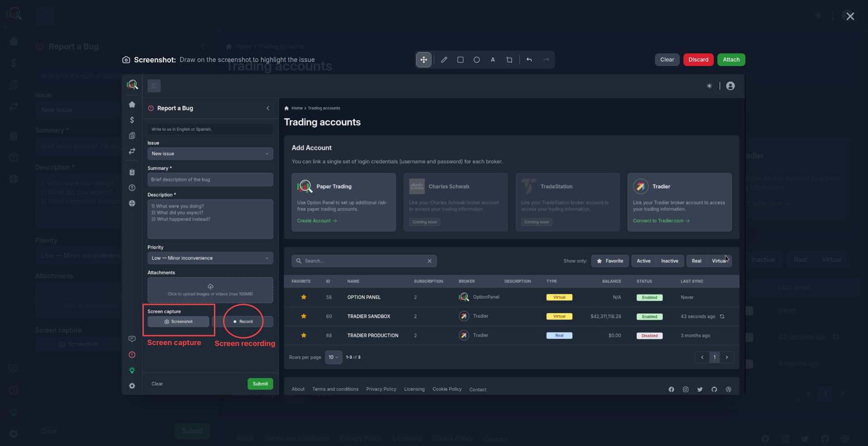
Task: Select the Pencil draw tool
Action: pos(444,60)
